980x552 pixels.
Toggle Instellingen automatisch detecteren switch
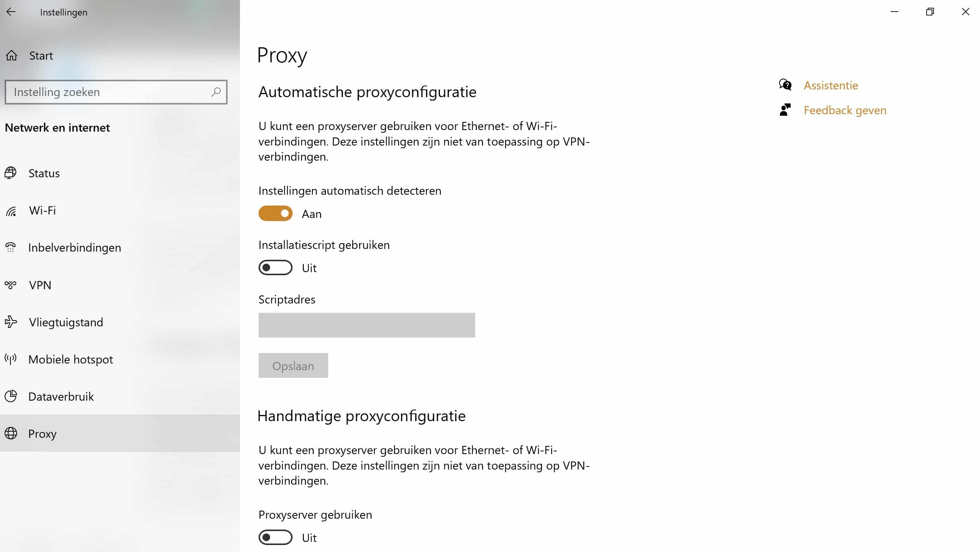pos(275,213)
